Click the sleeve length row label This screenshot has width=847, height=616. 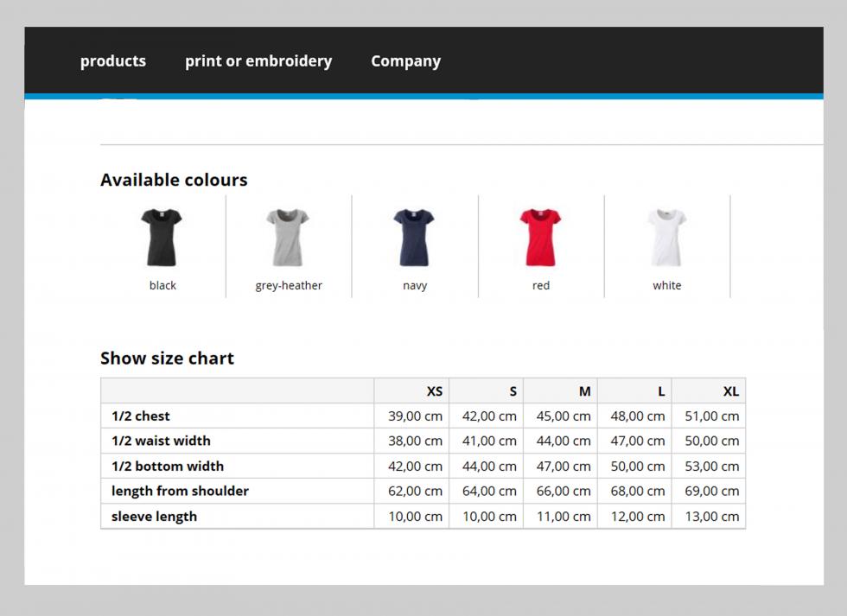pyautogui.click(x=154, y=517)
